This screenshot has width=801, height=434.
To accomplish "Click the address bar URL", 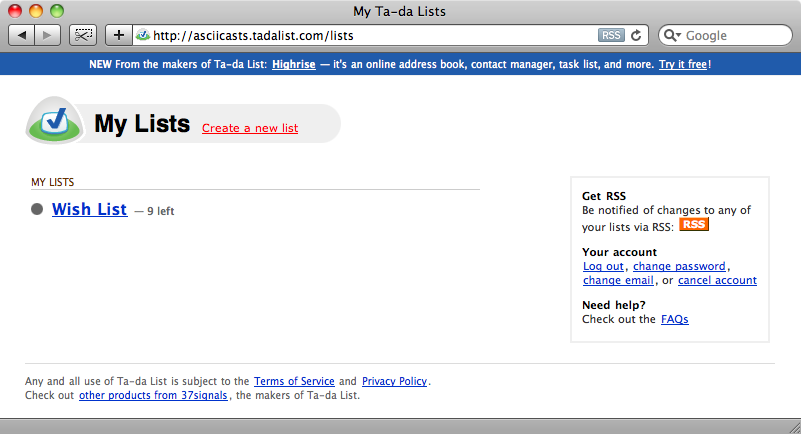I will [x=253, y=36].
